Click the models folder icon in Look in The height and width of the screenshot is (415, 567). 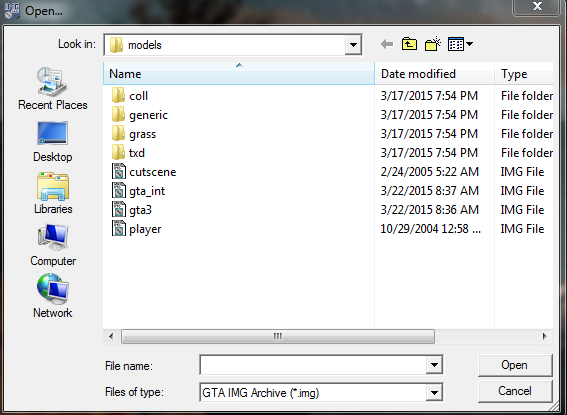[116, 45]
